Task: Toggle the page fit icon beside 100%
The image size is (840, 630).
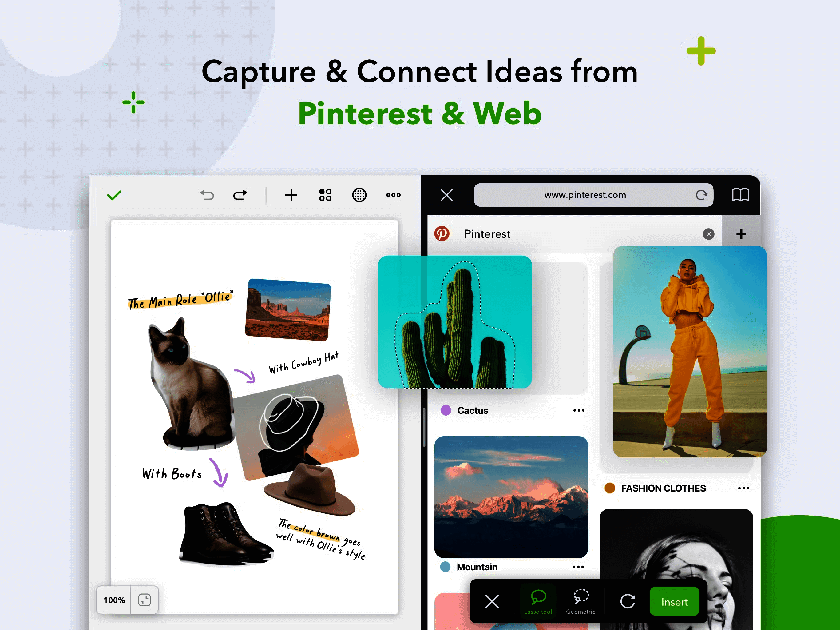Action: pos(144,600)
